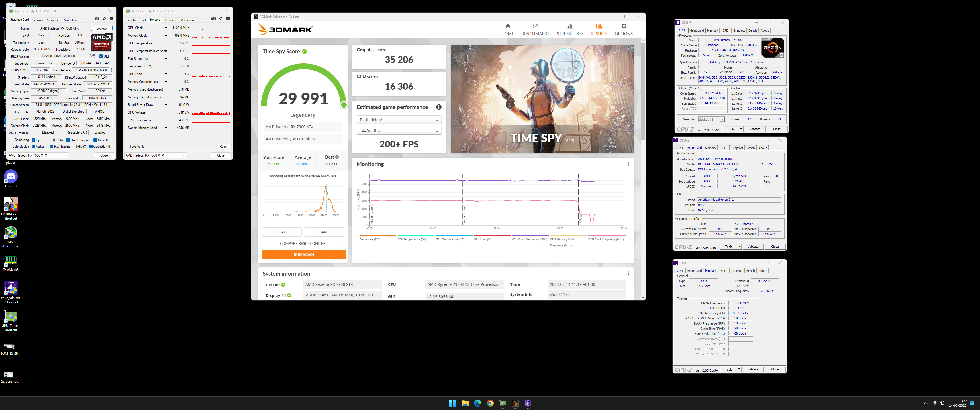Open 3DMark Benchmarks section
This screenshot has width=980, height=410.
pos(535,30)
